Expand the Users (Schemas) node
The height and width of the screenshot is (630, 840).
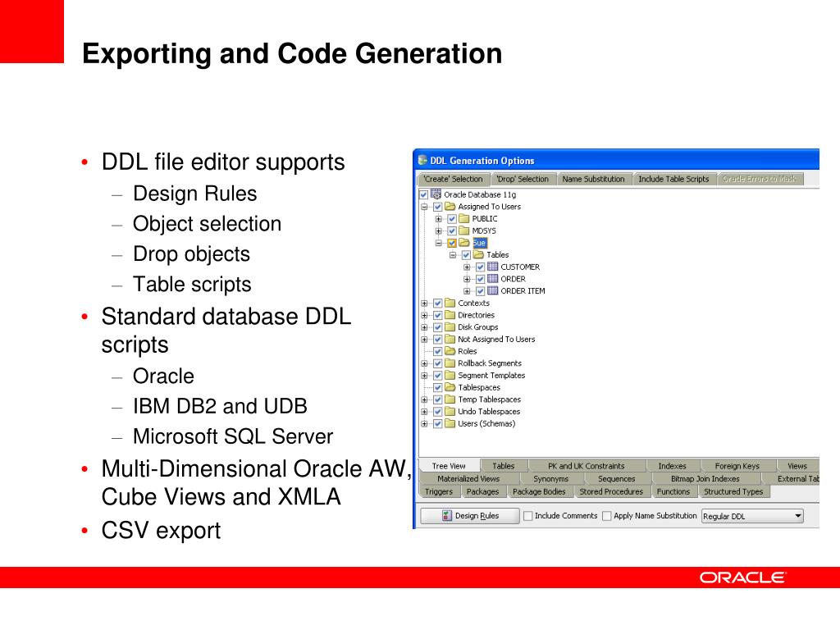424,424
